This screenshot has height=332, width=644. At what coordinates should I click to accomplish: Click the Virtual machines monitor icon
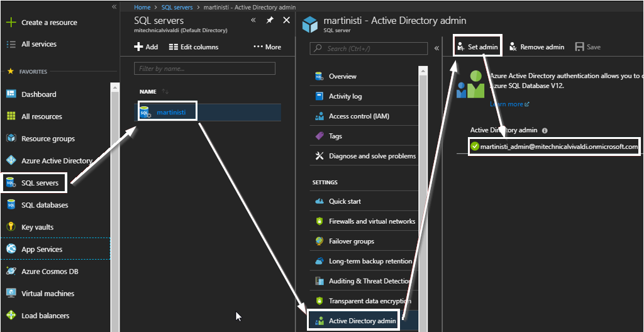(x=11, y=294)
